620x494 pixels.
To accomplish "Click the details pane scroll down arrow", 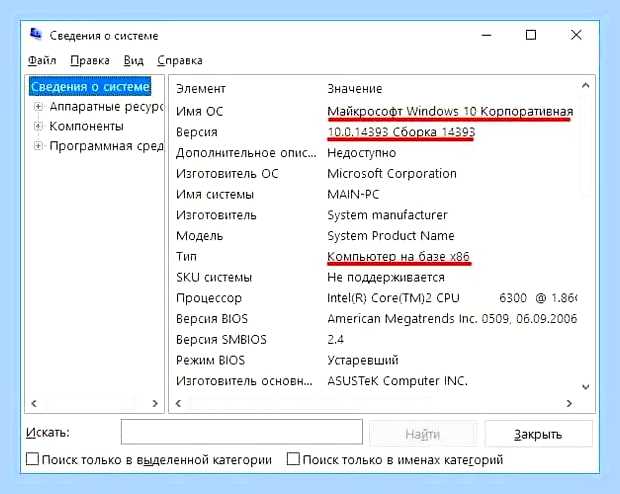I will coord(586,387).
